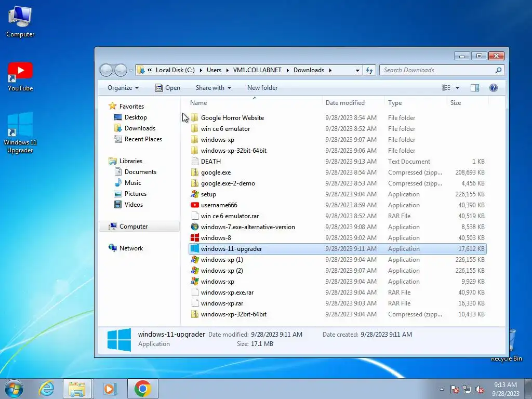Click the search magnifier icon
The height and width of the screenshot is (399, 532).
(498, 70)
